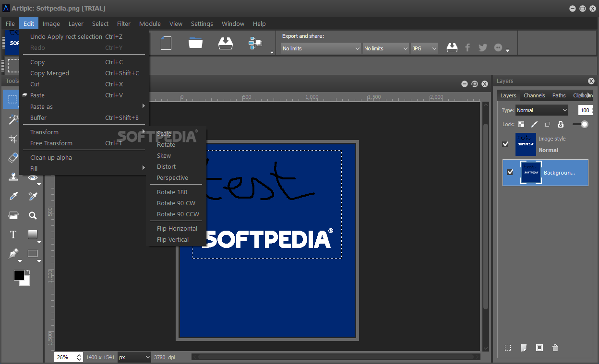This screenshot has height=364, width=599.
Task: Open the Filter menu
Action: [124, 23]
